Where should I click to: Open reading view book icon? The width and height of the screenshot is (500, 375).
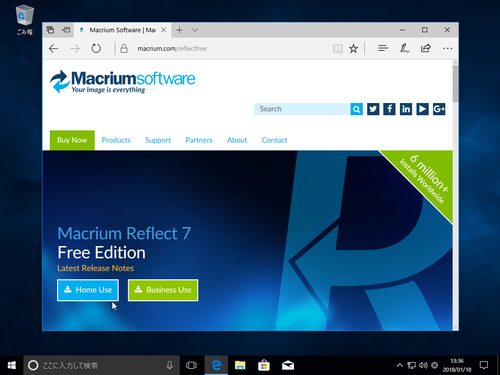tap(338, 49)
